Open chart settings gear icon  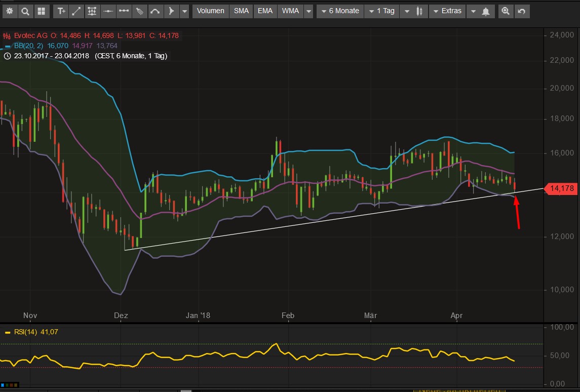[10, 11]
